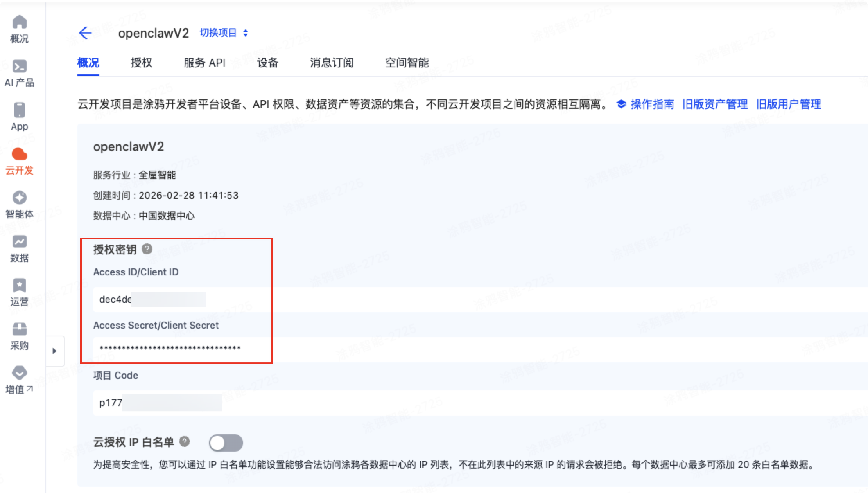The width and height of the screenshot is (868, 493).
Task: Open the 消息订阅 tab
Action: coord(331,63)
